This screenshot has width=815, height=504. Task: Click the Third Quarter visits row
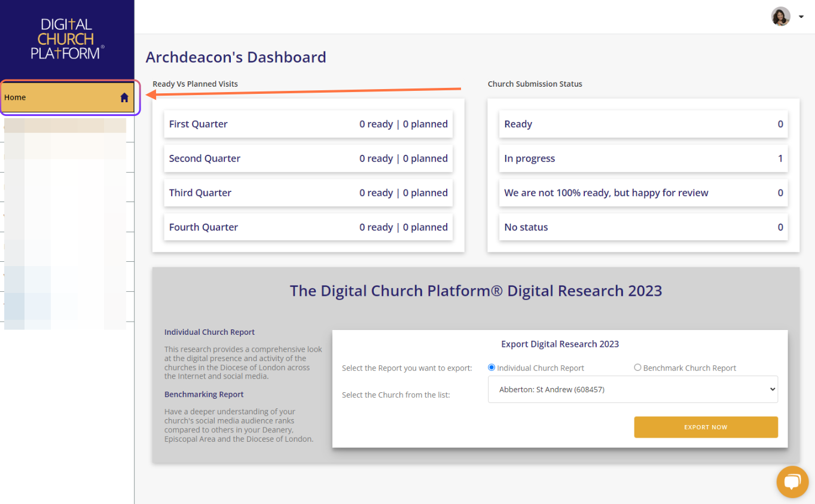click(x=308, y=193)
